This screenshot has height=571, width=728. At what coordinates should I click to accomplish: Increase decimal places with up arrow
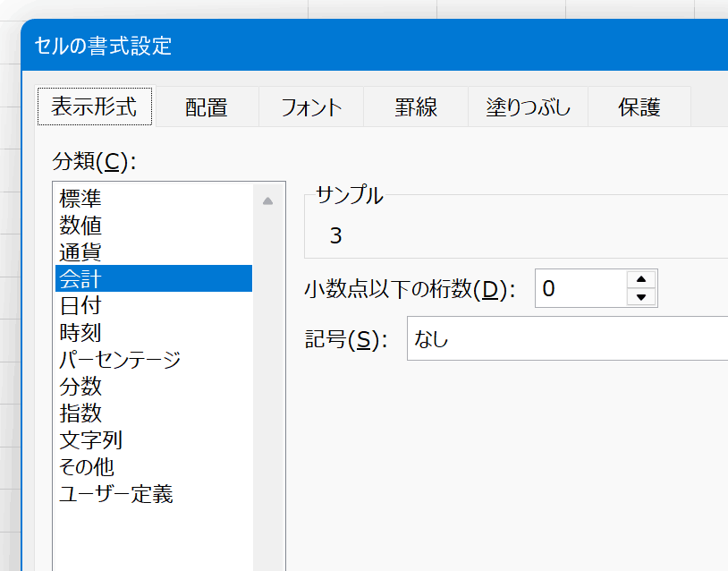tap(641, 278)
